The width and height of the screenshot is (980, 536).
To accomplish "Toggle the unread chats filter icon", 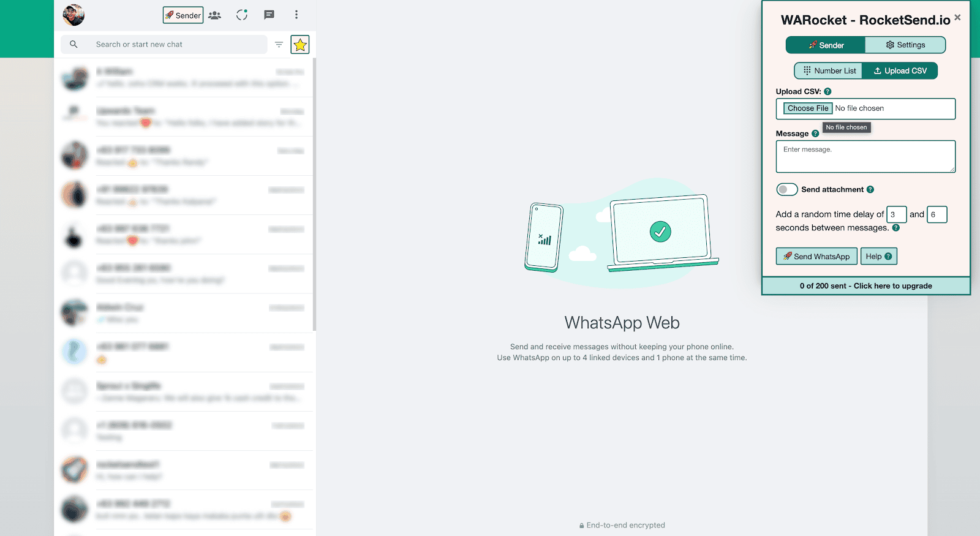I will 279,44.
